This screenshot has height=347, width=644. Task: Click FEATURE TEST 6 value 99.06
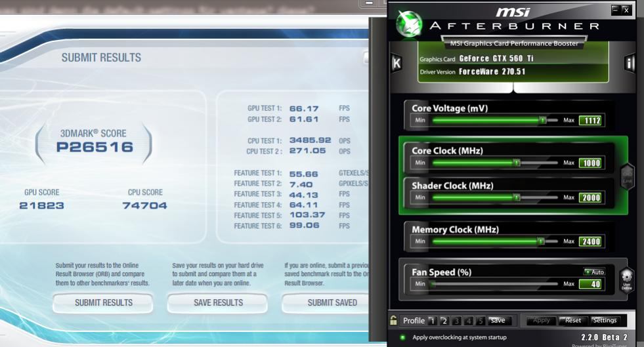pyautogui.click(x=304, y=226)
